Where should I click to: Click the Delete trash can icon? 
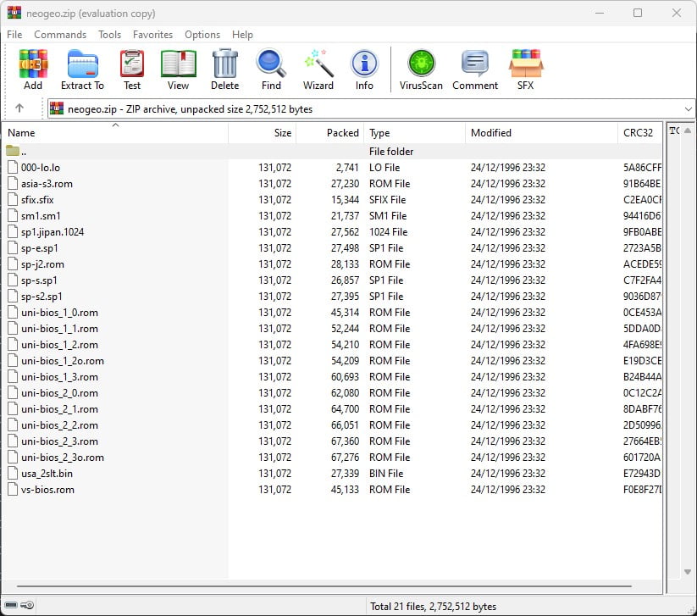click(225, 64)
